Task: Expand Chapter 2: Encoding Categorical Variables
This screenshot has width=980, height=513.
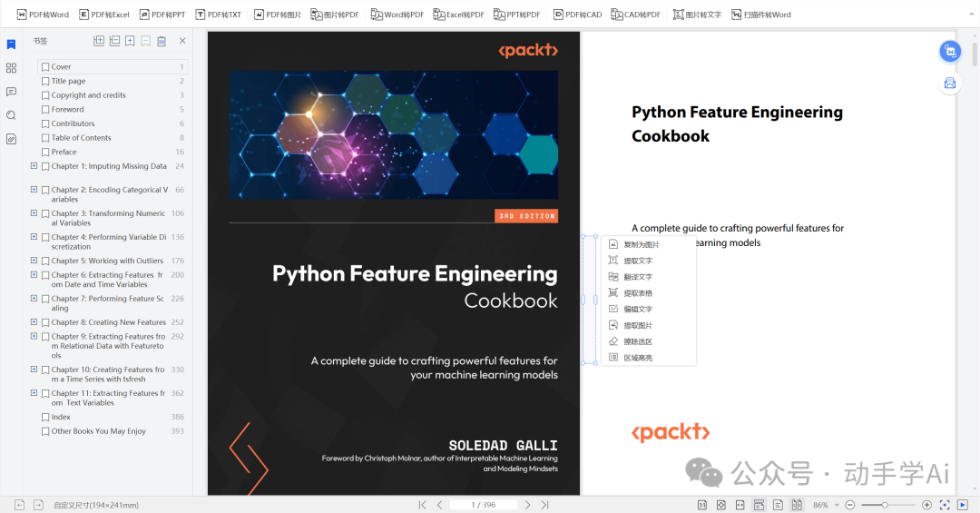Action: pos(34,189)
